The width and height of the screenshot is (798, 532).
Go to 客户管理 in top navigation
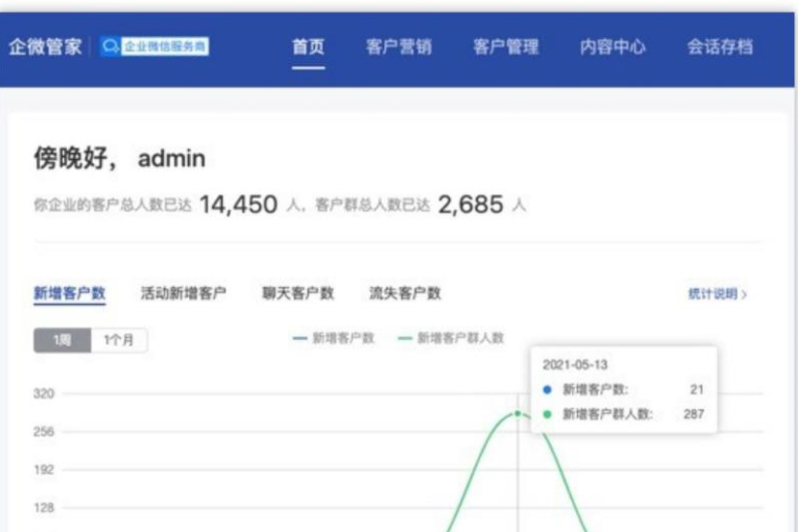point(505,47)
